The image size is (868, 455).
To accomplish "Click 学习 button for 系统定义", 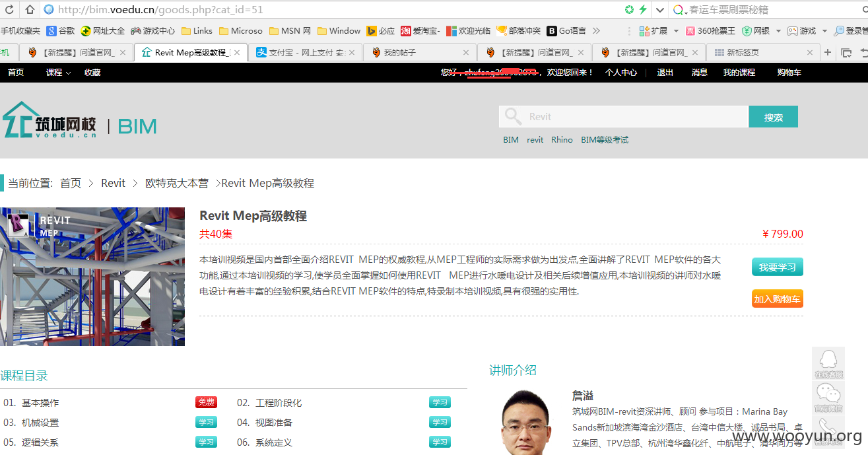I will coord(440,442).
